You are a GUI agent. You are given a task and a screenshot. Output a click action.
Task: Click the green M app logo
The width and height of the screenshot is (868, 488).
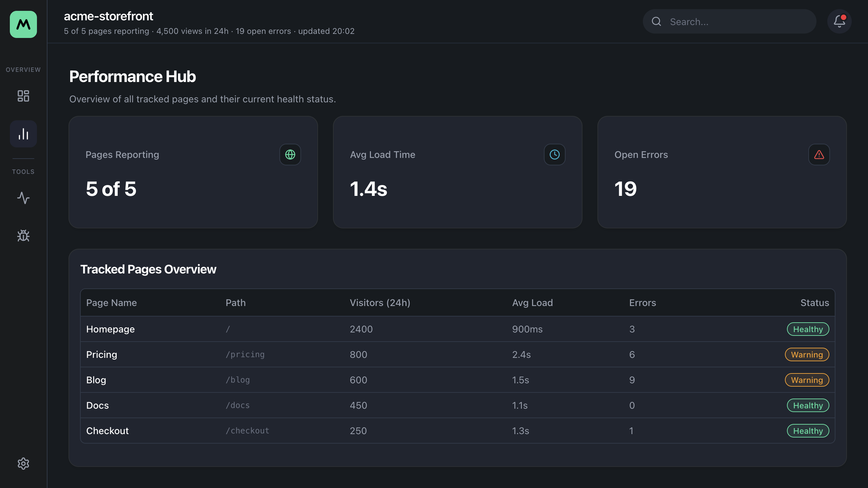tap(23, 24)
